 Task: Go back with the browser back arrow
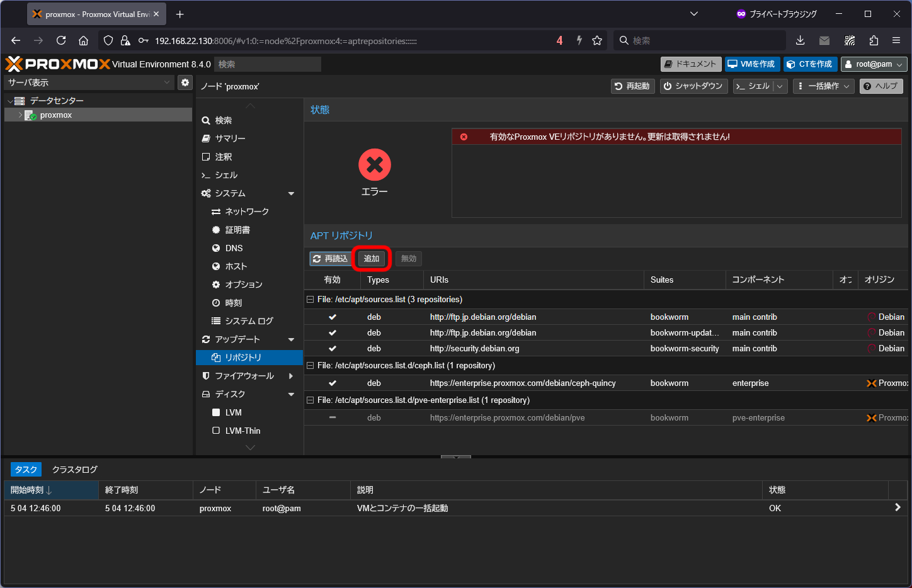click(16, 40)
